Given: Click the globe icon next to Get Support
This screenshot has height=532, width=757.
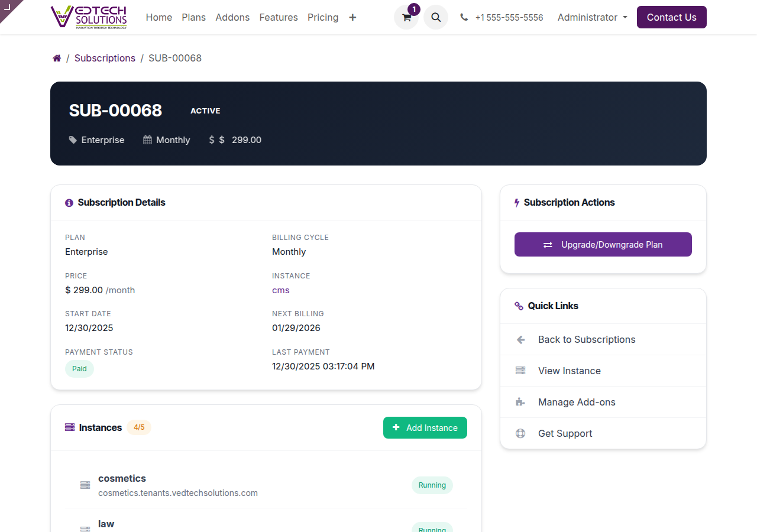Looking at the screenshot, I should coord(520,433).
